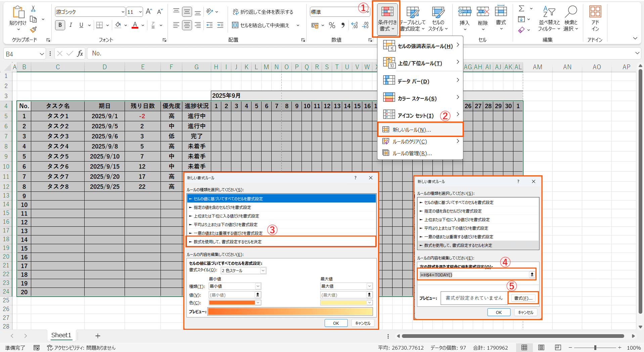
Task: Toggle bold formatting button
Action: click(x=60, y=25)
